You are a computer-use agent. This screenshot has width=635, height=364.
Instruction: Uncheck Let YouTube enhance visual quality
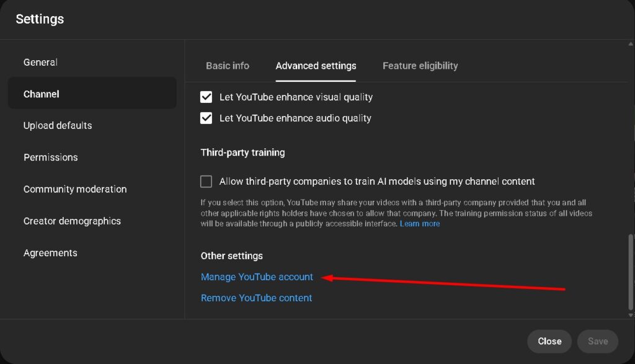tap(206, 97)
